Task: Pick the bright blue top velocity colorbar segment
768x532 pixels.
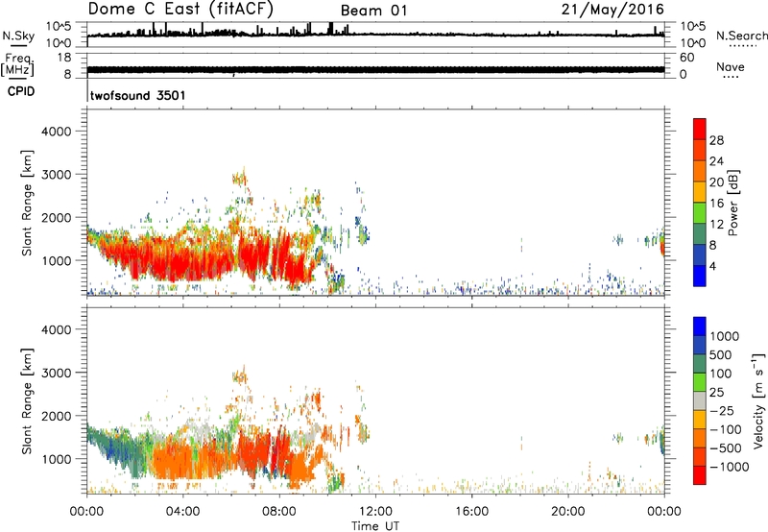Action: [x=700, y=326]
